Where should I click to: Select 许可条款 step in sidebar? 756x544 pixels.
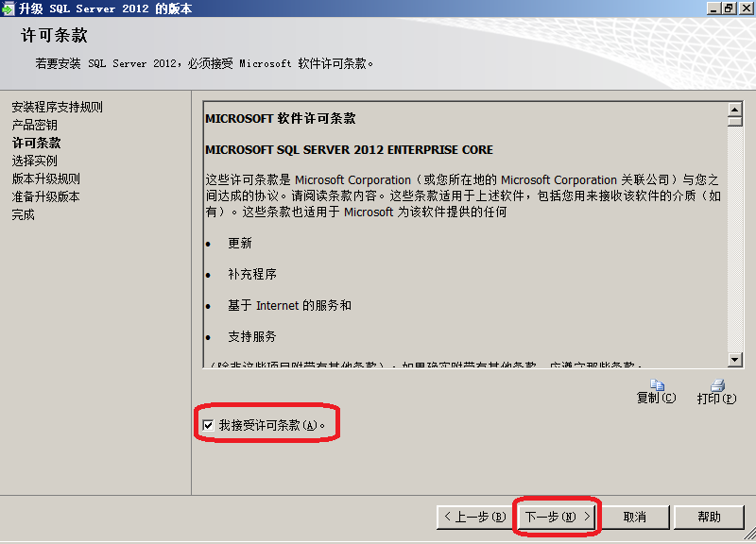[x=36, y=144]
